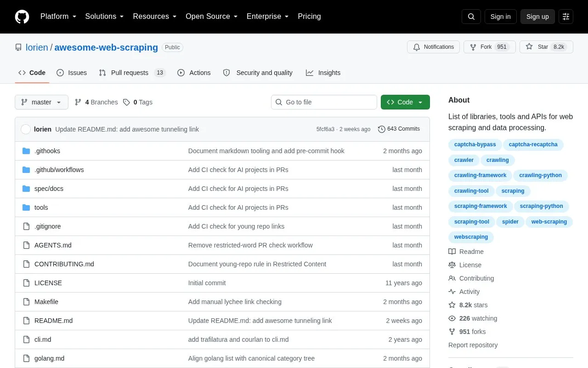Click the tools folder icon
This screenshot has height=368, width=588.
pos(26,207)
